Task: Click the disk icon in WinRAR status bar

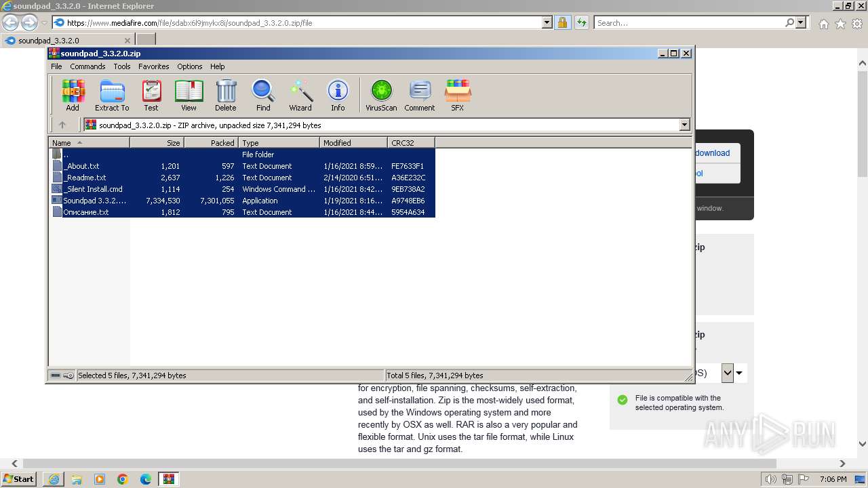Action: [56, 375]
